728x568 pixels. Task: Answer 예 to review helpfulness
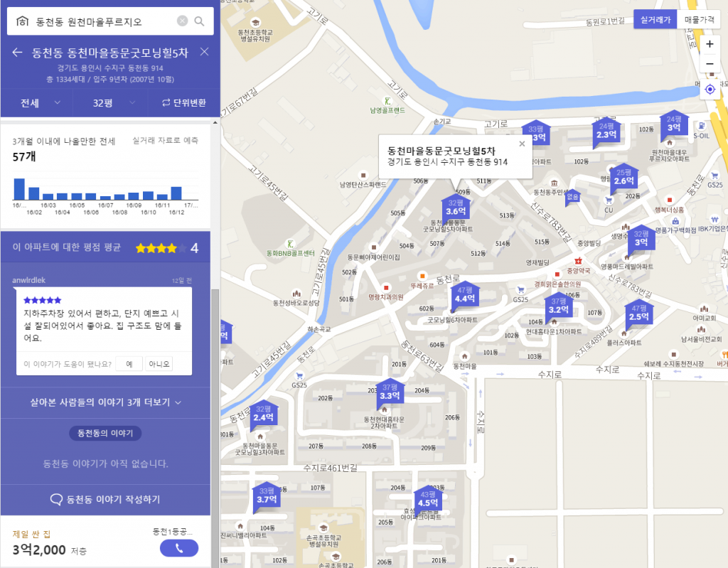[129, 364]
